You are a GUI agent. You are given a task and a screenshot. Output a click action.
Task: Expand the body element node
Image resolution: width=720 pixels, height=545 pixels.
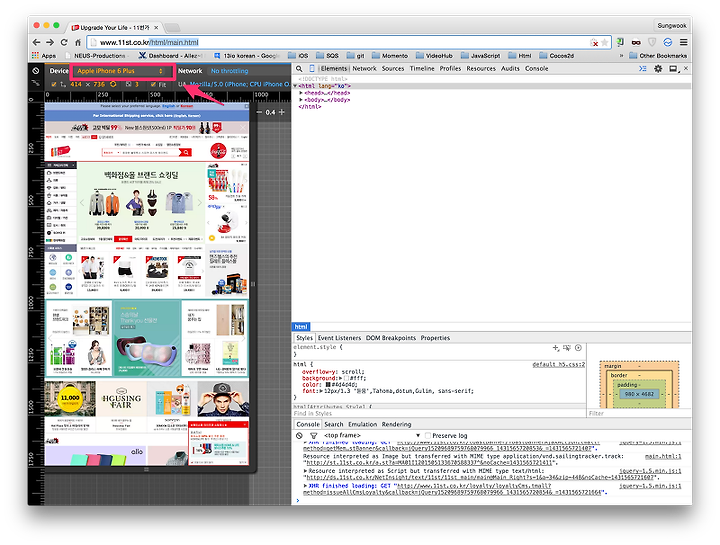pyautogui.click(x=301, y=100)
